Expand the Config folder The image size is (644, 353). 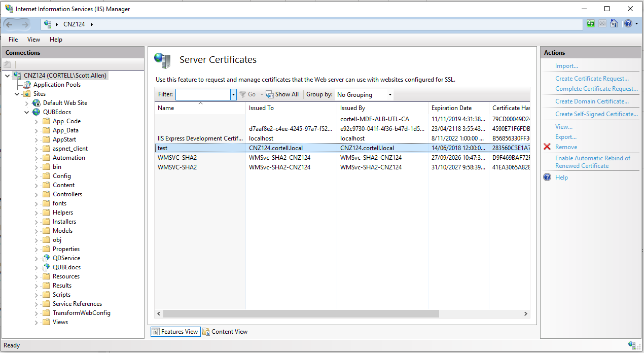(37, 176)
